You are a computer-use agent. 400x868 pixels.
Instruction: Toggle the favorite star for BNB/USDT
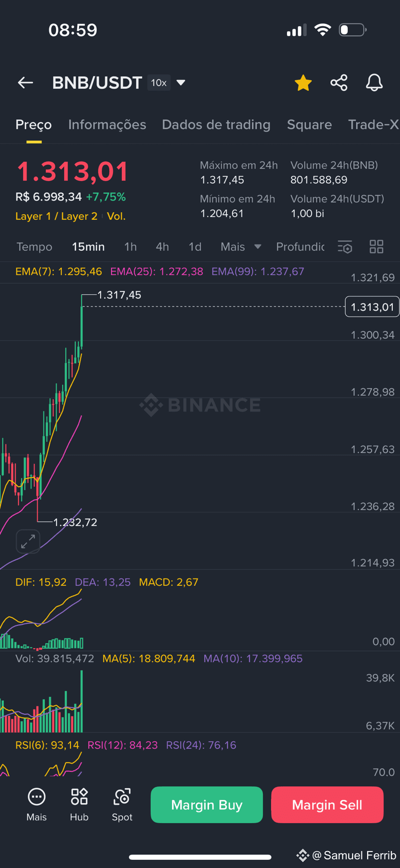coord(303,83)
